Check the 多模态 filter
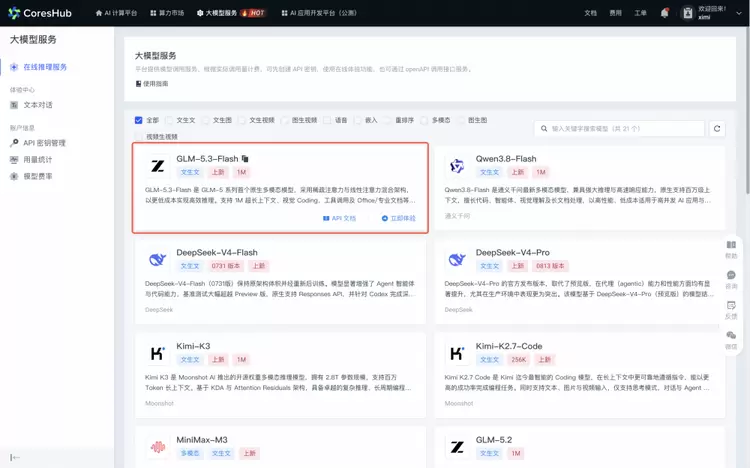This screenshot has height=468, width=750. click(424, 120)
